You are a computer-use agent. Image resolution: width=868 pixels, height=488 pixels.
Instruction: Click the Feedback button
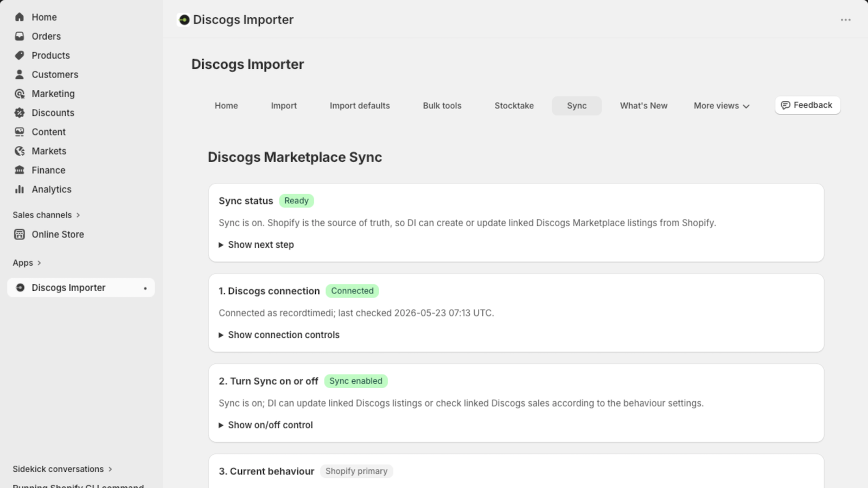click(808, 105)
